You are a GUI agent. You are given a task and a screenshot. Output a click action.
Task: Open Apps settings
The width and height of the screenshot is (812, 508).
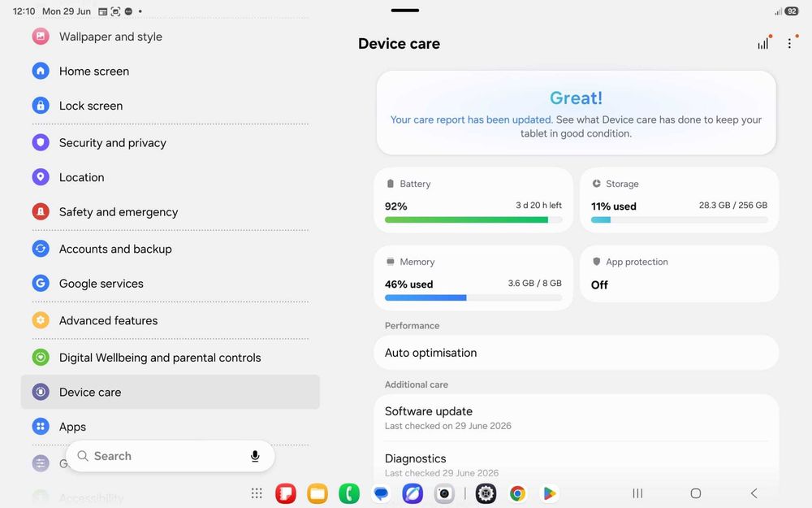pyautogui.click(x=170, y=427)
